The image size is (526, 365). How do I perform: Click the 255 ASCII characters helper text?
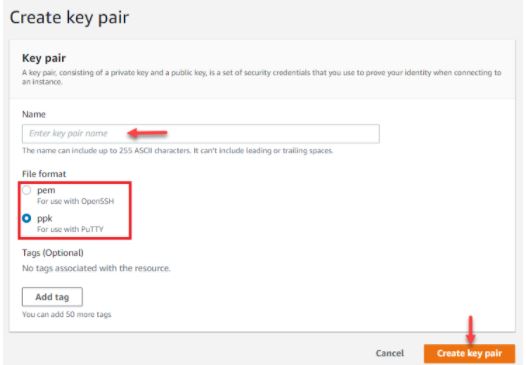point(177,150)
